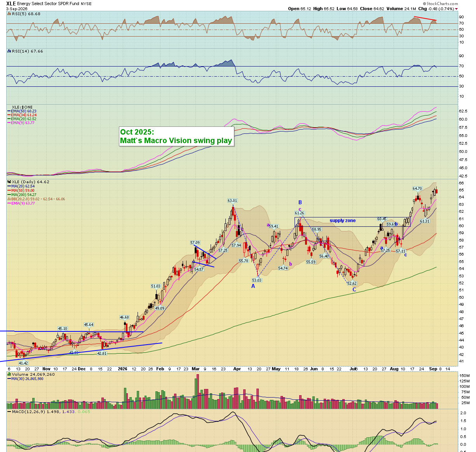Click the Volume 24.1M header value

(x=401, y=9)
